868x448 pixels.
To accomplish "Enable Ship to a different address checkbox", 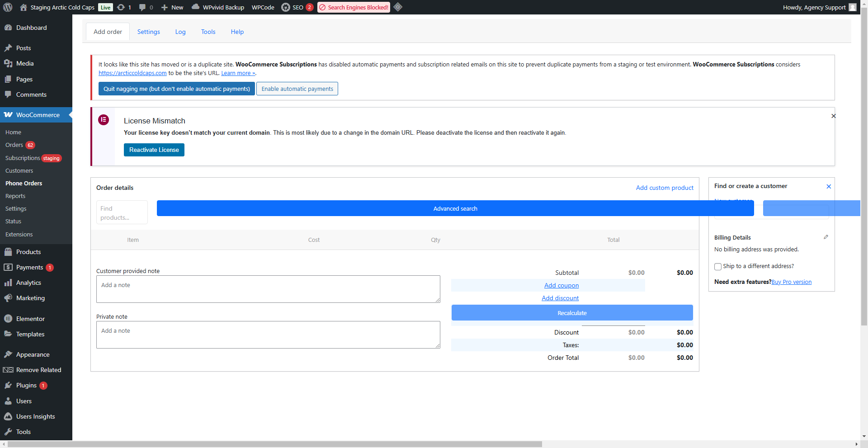I will coord(717,266).
